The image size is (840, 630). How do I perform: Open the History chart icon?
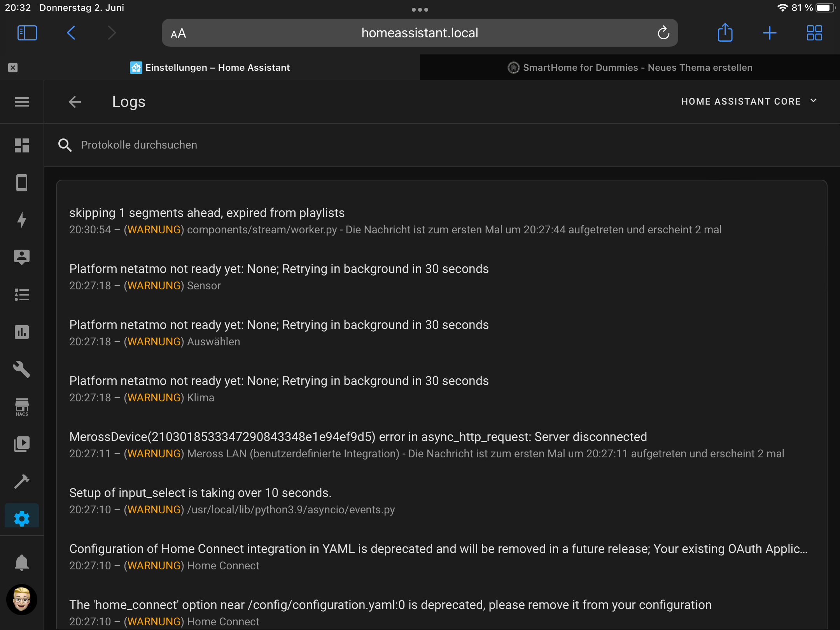(22, 332)
